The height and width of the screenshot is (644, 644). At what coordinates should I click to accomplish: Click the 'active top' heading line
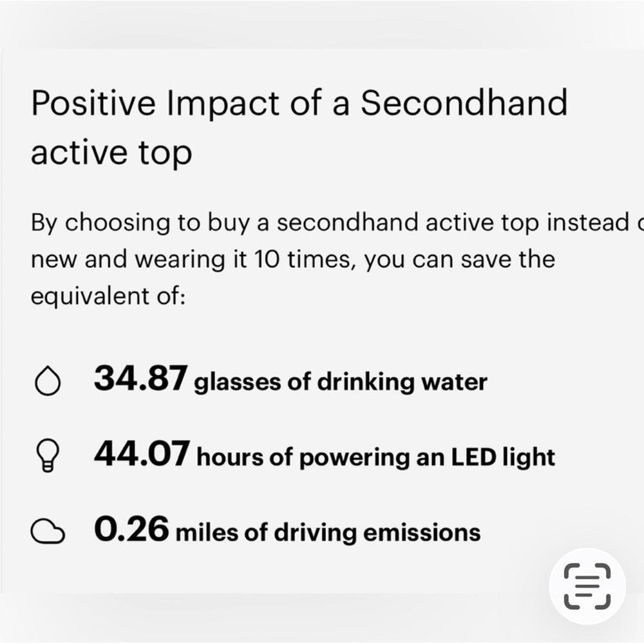[x=111, y=153]
